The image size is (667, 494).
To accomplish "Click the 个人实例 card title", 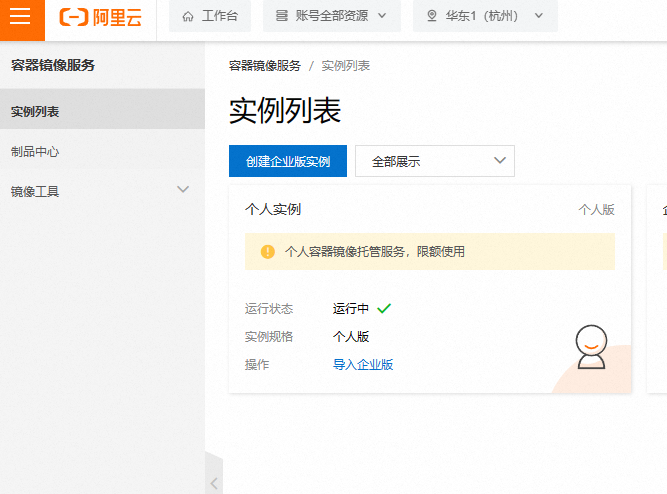I will coord(273,209).
